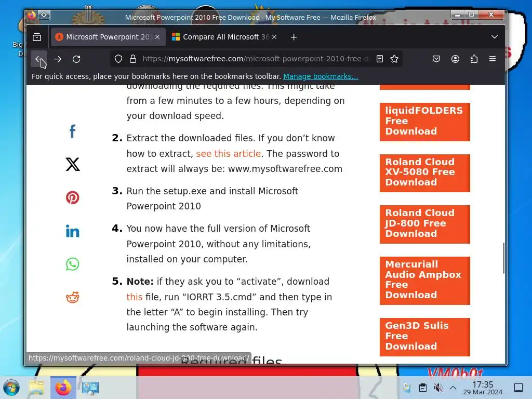Toggle the muted volume tray icon

pyautogui.click(x=438, y=388)
